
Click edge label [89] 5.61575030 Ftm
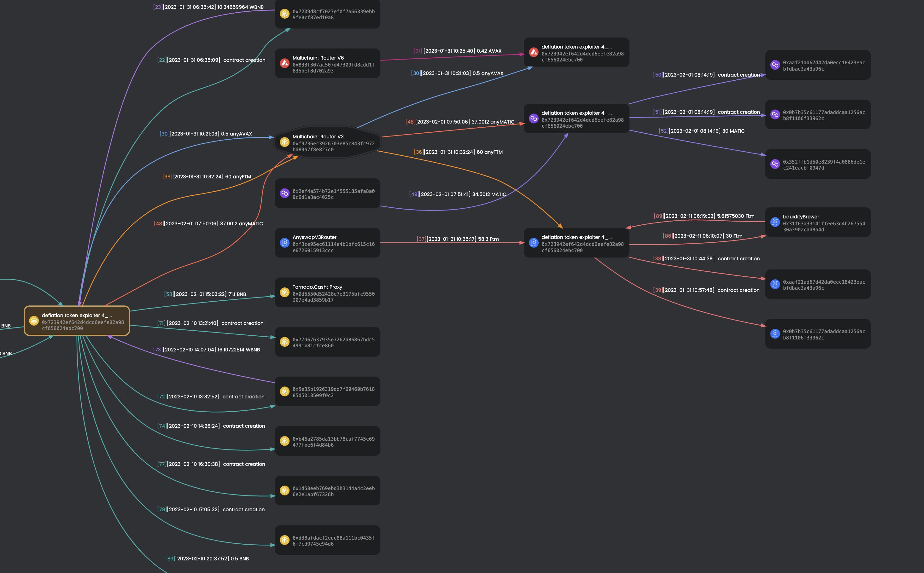pyautogui.click(x=704, y=216)
